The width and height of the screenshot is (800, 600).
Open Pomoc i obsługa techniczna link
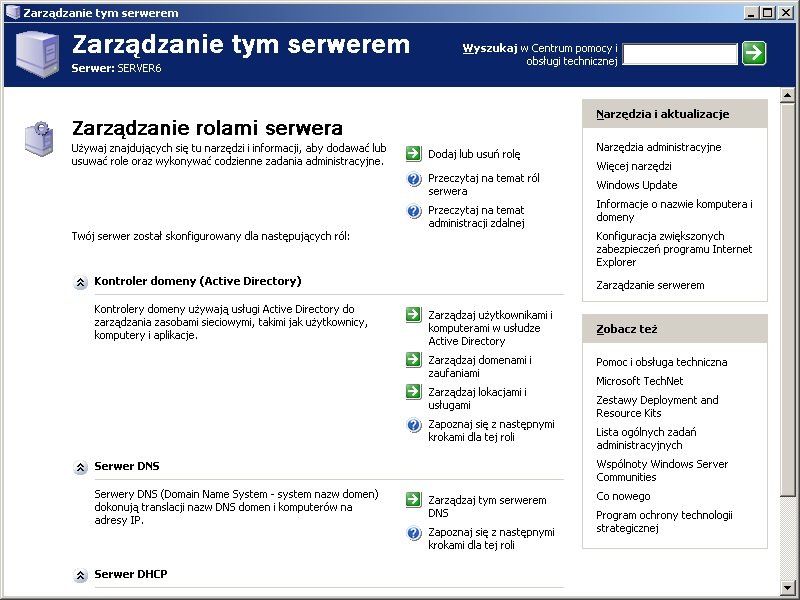pyautogui.click(x=662, y=362)
